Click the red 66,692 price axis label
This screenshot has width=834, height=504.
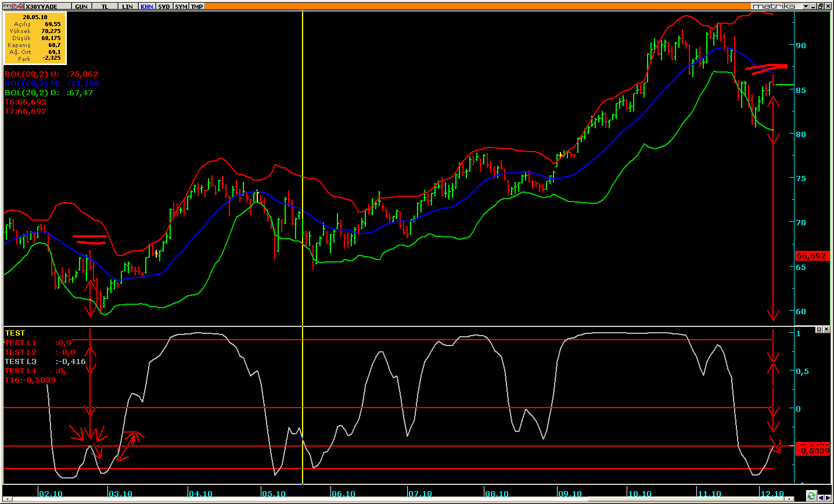(x=811, y=256)
